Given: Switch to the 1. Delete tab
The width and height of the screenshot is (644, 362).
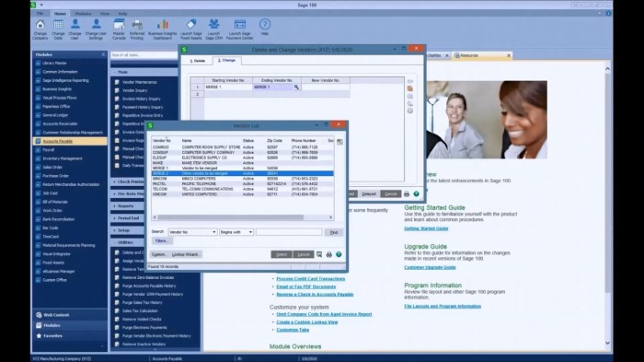Looking at the screenshot, I should pos(198,61).
